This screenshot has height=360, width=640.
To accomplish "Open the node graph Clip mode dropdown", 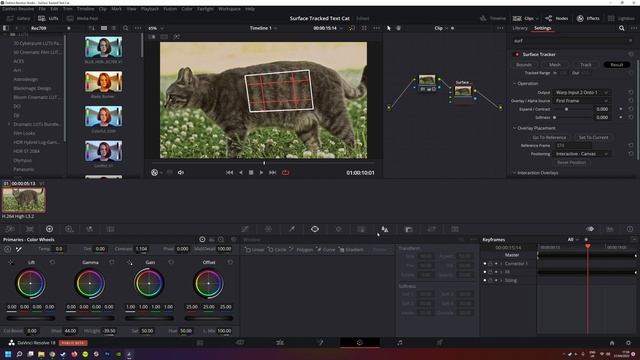I will pos(440,28).
